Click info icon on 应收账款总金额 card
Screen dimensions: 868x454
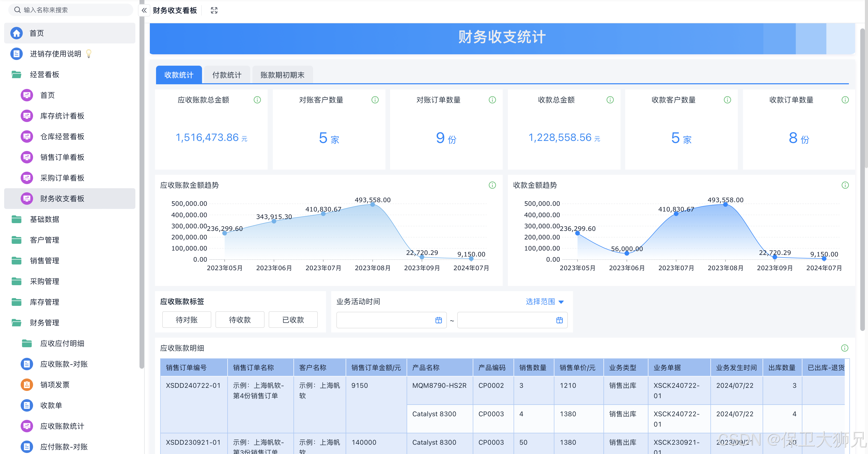tap(257, 100)
